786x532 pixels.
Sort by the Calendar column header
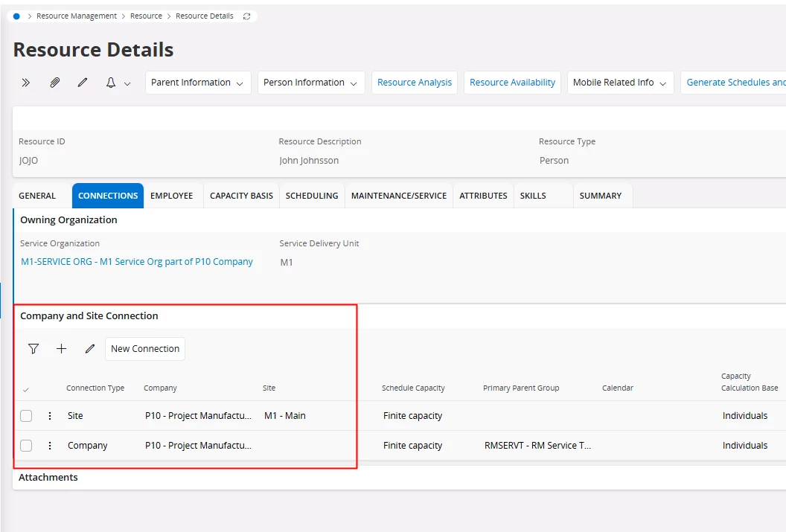[618, 388]
